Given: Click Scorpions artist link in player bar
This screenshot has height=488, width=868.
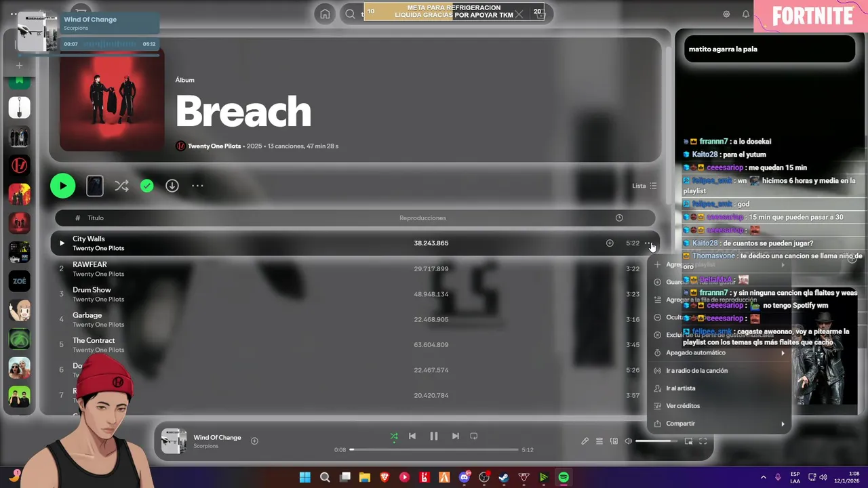Looking at the screenshot, I should [x=206, y=446].
